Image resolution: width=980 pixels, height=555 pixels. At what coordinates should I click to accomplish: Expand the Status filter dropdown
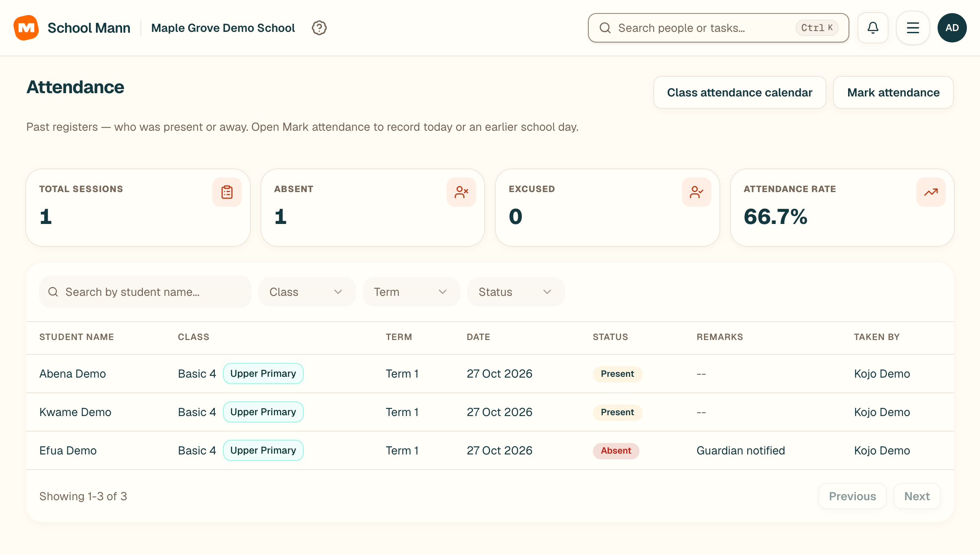(516, 292)
